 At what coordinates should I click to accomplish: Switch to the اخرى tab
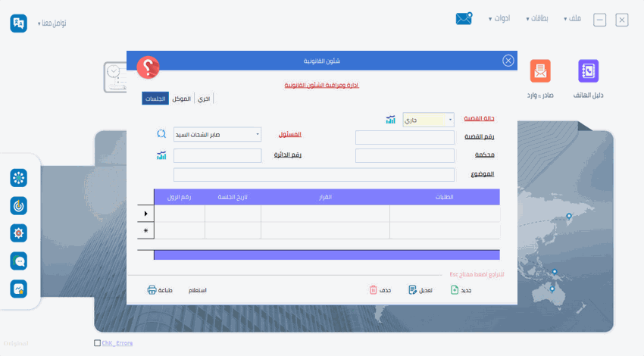click(204, 98)
